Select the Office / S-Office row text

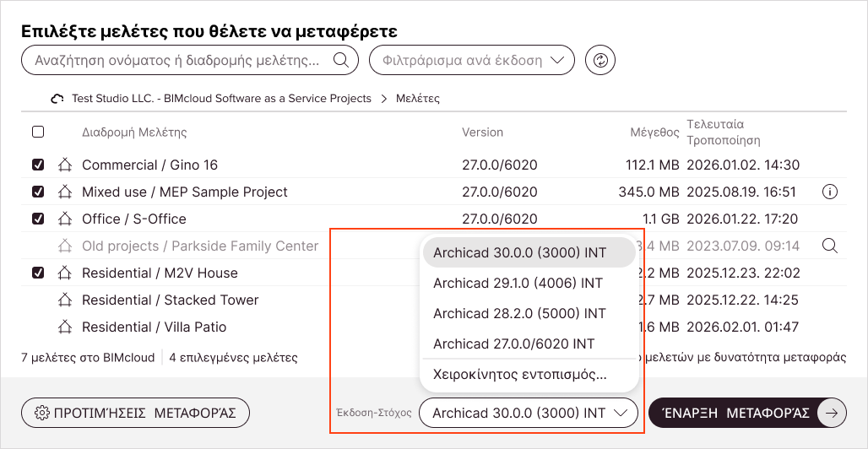click(x=134, y=219)
